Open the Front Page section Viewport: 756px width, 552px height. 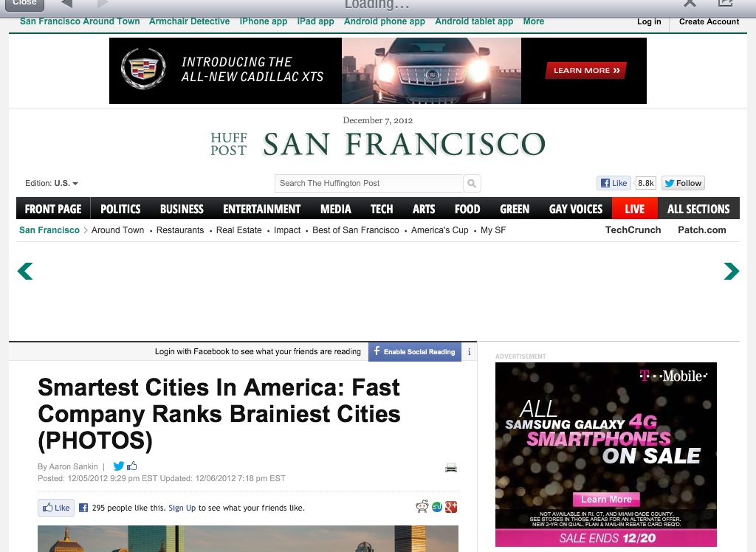tap(53, 209)
